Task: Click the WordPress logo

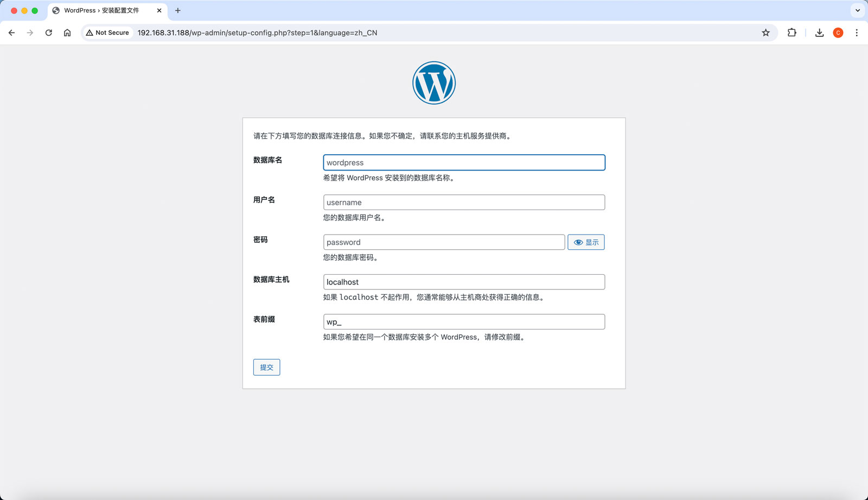Action: (434, 83)
